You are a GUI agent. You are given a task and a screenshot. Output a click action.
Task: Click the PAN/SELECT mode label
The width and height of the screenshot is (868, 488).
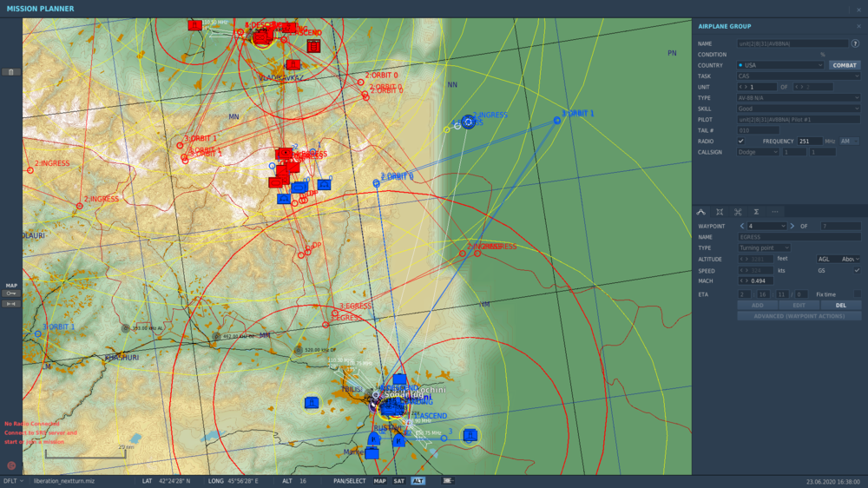[349, 481]
